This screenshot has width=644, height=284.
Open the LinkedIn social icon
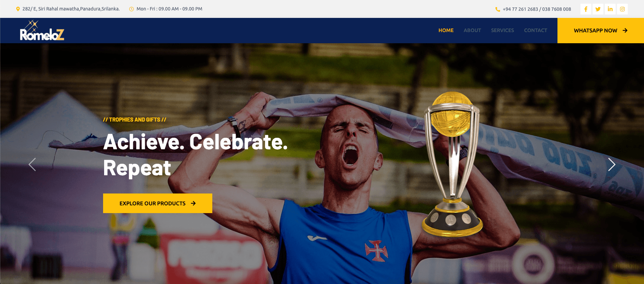pos(610,9)
